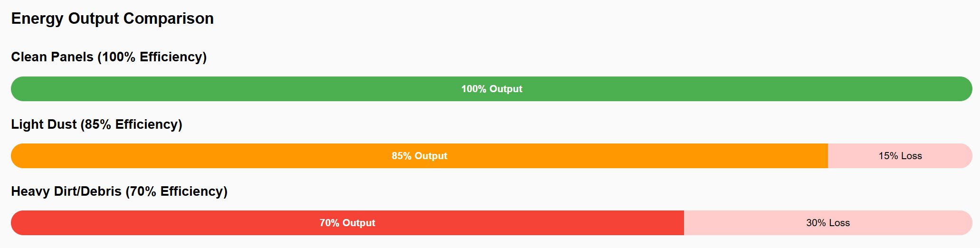Click boundary between 70% Output and 30% Loss

684,223
